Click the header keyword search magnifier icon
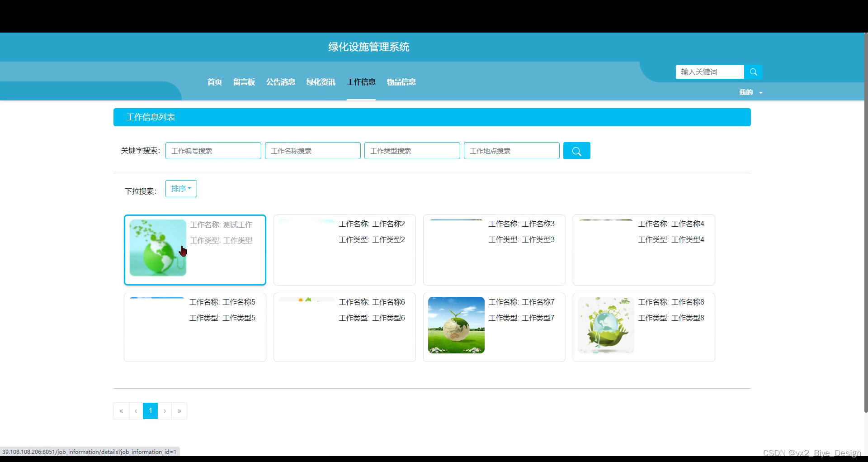 [x=753, y=71]
